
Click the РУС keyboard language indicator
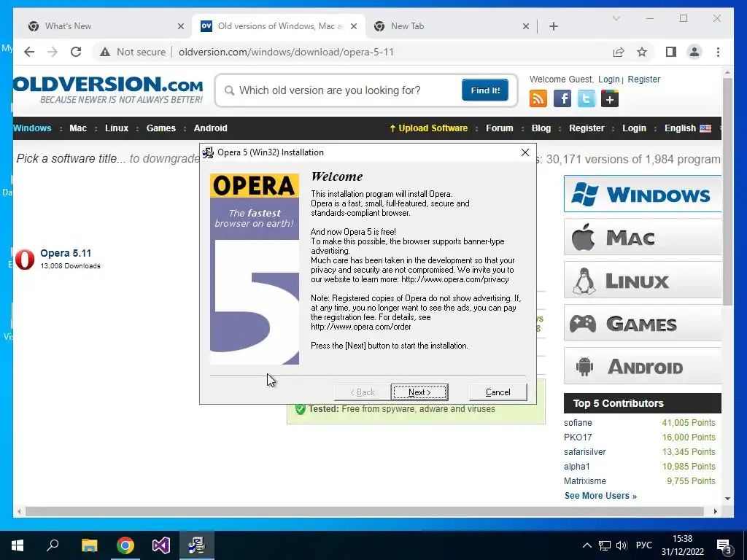(x=643, y=545)
